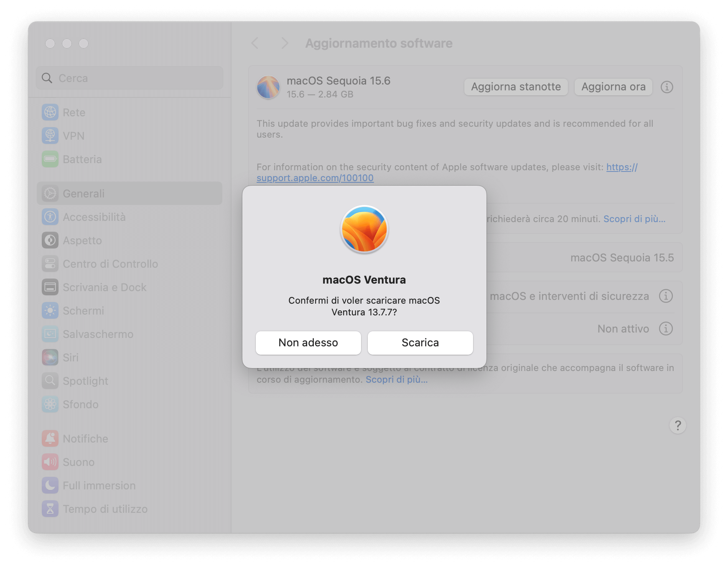Click Scopri di più under license text
728x568 pixels.
click(397, 380)
